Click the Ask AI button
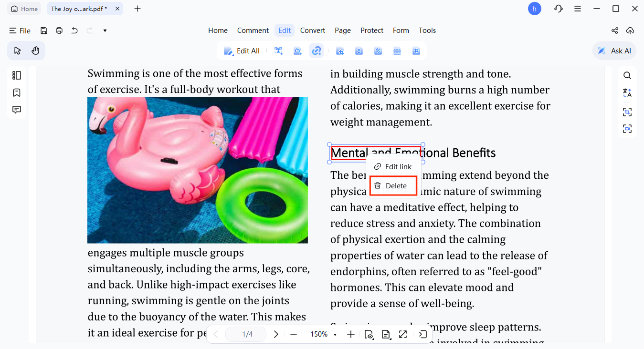Image resolution: width=644 pixels, height=349 pixels. 614,51
